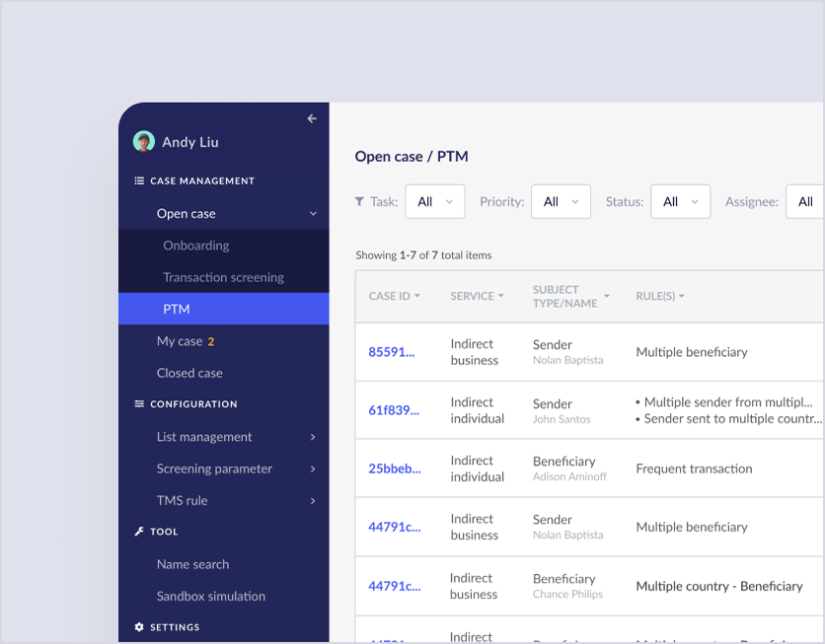Click the Chance Philips subject name

(567, 594)
